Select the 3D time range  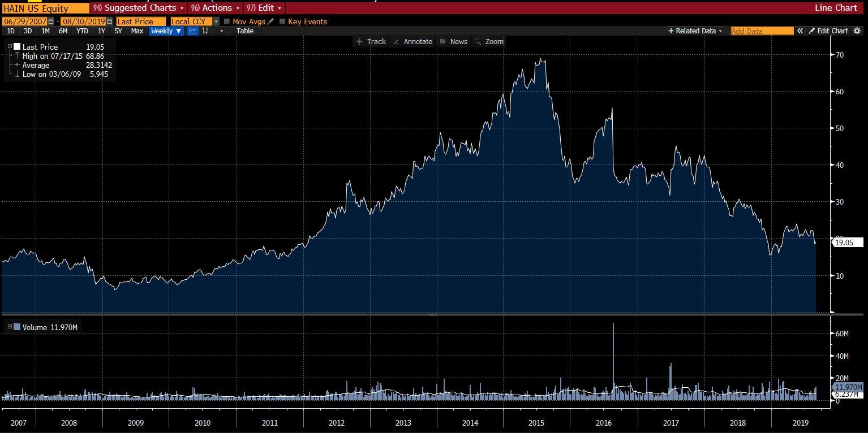coord(27,31)
